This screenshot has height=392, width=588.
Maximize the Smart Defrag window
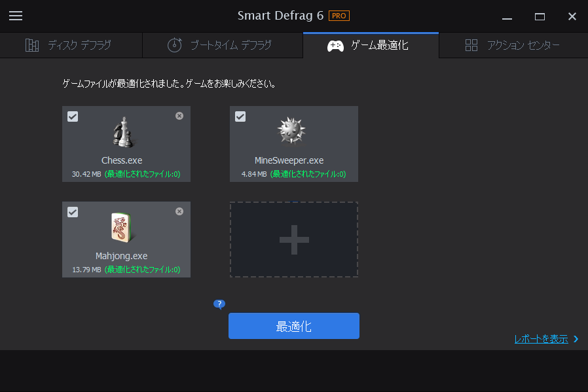coord(540,16)
